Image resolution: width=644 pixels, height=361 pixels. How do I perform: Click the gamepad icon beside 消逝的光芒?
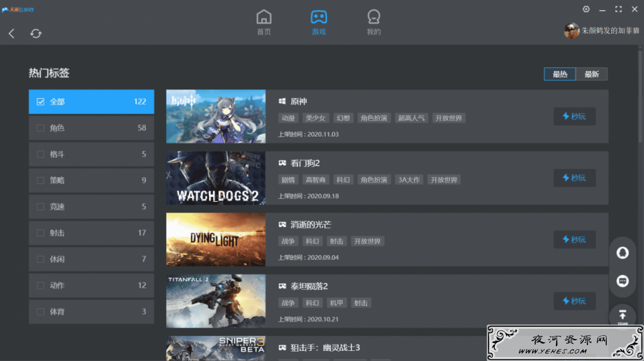[x=282, y=225]
